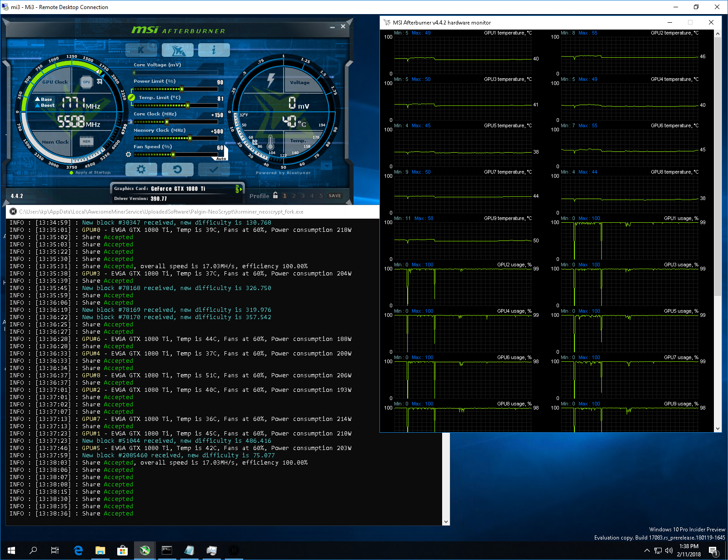Screen dimensions: 728x560
Task: Click the profile lock icon
Action: [x=275, y=195]
